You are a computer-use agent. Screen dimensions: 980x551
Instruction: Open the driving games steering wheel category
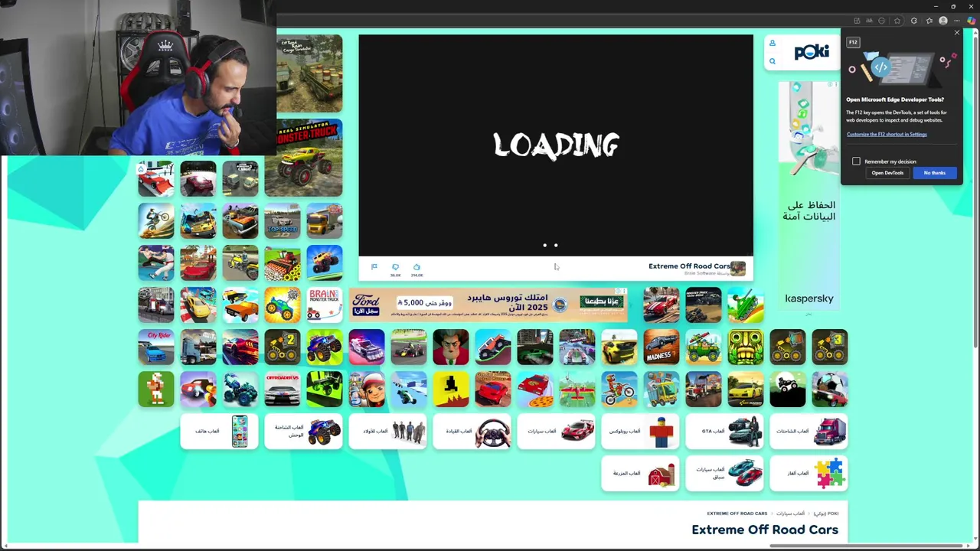(472, 431)
